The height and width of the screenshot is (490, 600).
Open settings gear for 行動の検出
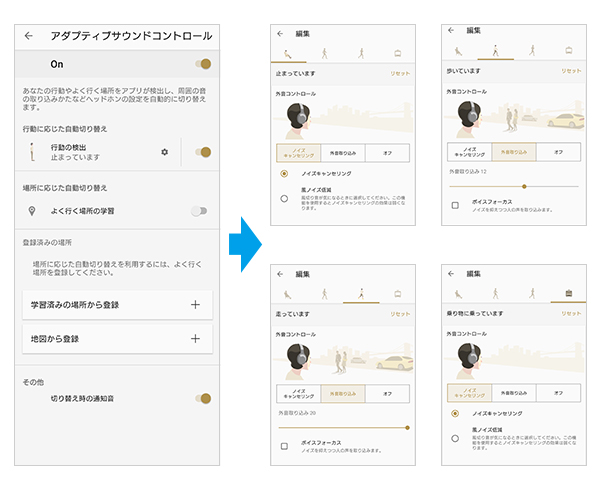pyautogui.click(x=165, y=152)
